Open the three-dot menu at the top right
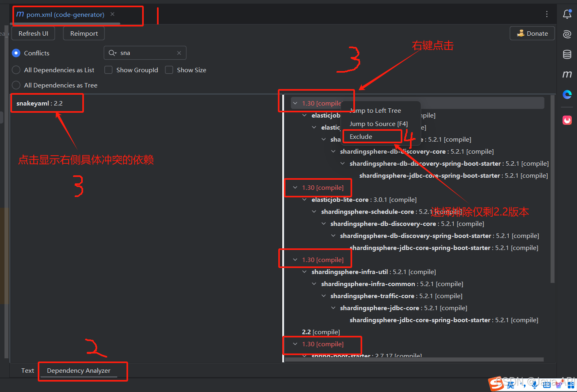 pyautogui.click(x=547, y=14)
